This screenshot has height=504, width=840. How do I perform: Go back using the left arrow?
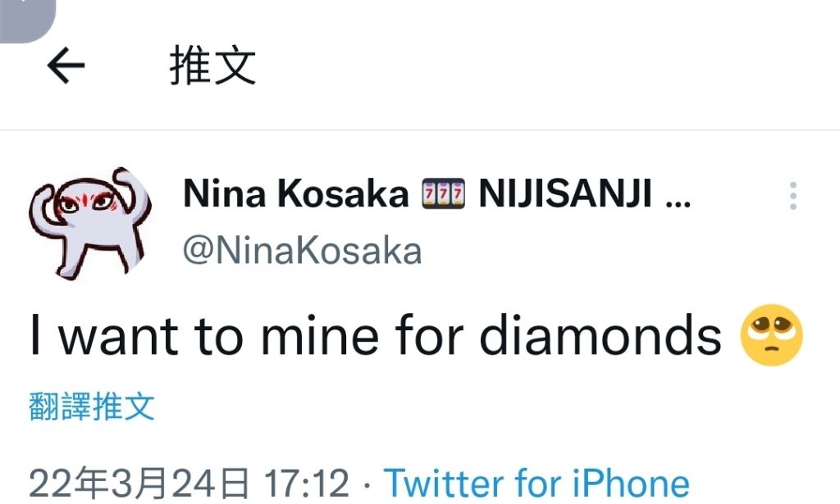point(66,66)
